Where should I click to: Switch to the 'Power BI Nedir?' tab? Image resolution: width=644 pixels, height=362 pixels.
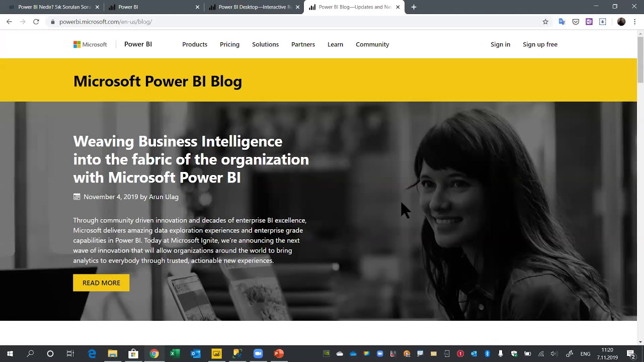[54, 7]
